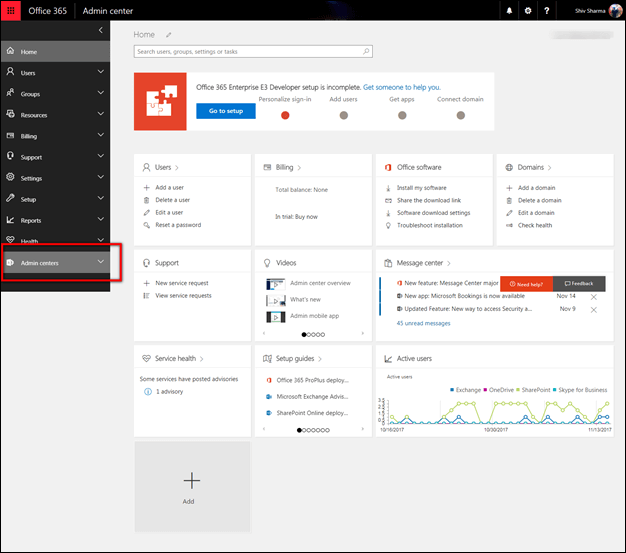Expand Setup in the sidebar
This screenshot has height=553, width=626.
point(101,198)
